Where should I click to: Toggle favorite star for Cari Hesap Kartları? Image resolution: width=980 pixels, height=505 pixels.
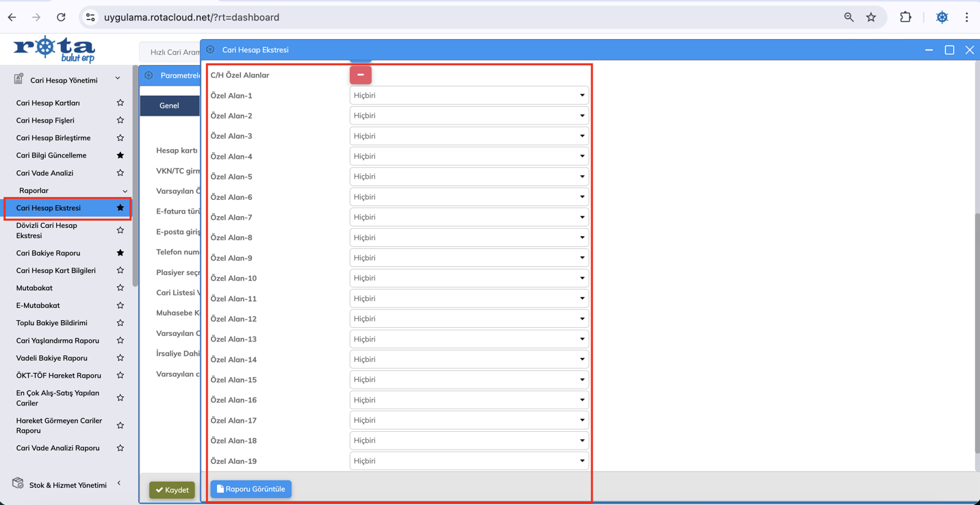(120, 103)
